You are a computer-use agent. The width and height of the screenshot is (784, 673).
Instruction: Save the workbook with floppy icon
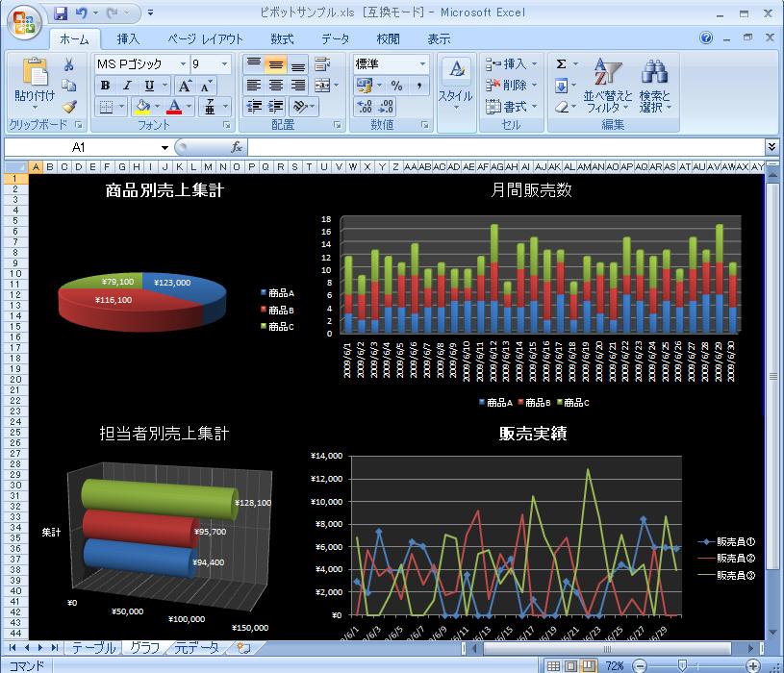61,13
